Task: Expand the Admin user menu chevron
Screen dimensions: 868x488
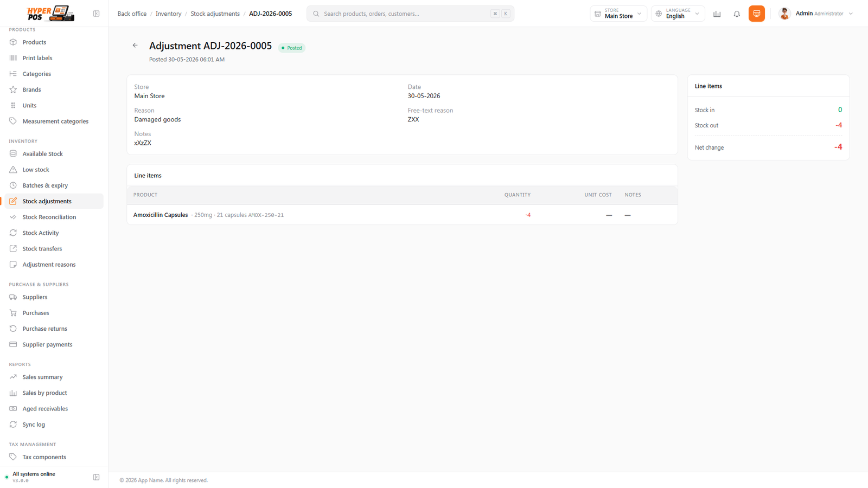Action: (x=851, y=14)
